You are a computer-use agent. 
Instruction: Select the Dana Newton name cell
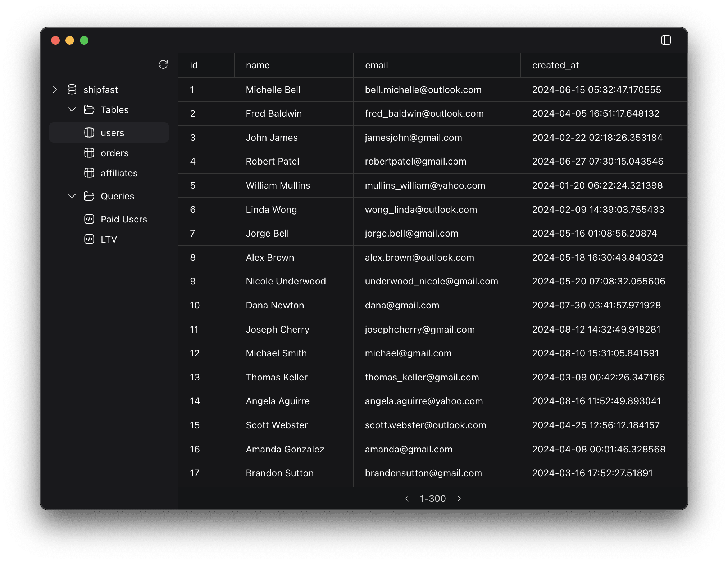coord(275,305)
